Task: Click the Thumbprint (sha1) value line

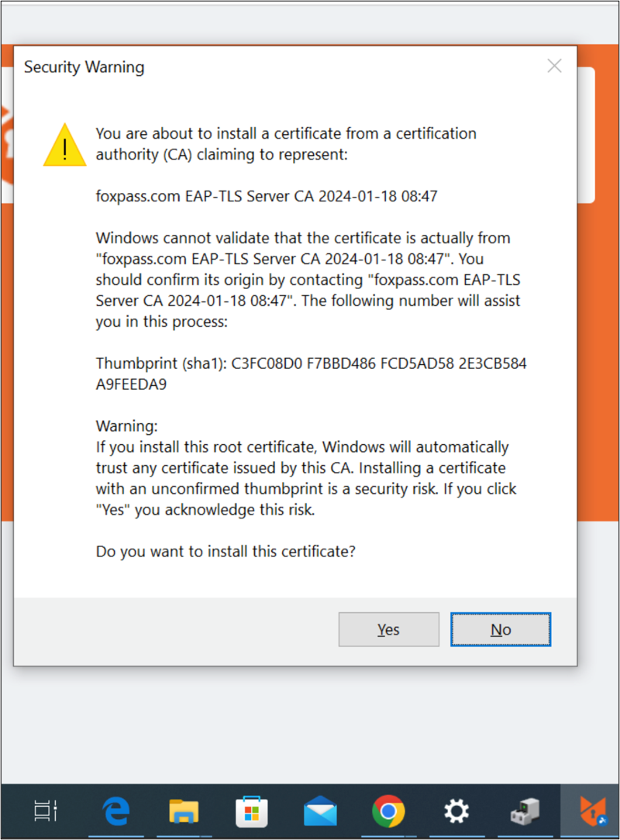Action: click(x=311, y=374)
